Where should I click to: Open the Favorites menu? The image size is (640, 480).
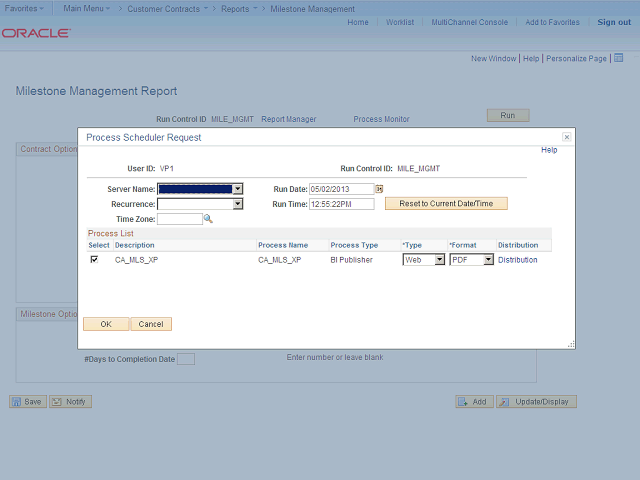pos(23,8)
